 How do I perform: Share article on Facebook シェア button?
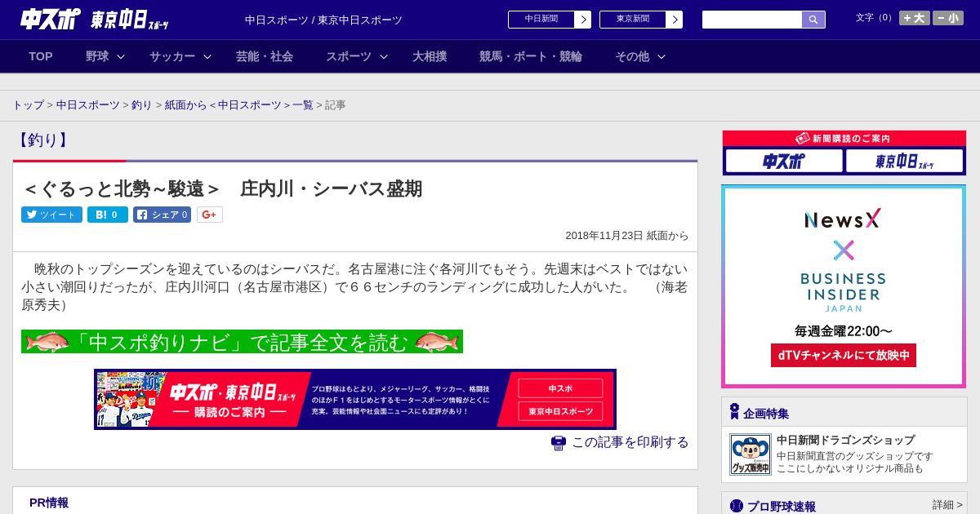[x=162, y=215]
